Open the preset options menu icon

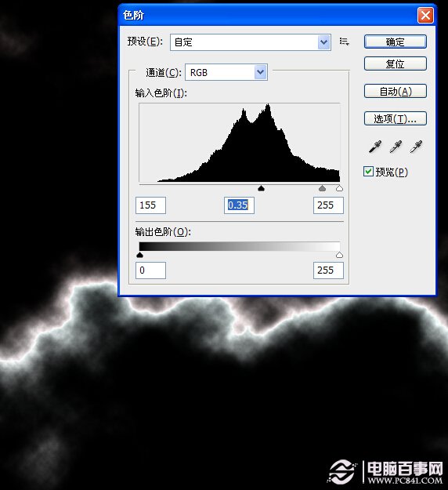344,42
